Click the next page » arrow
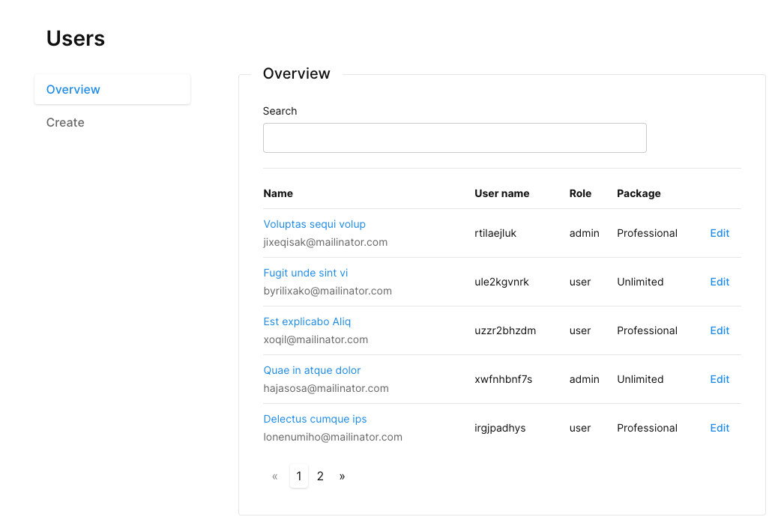 pyautogui.click(x=342, y=477)
